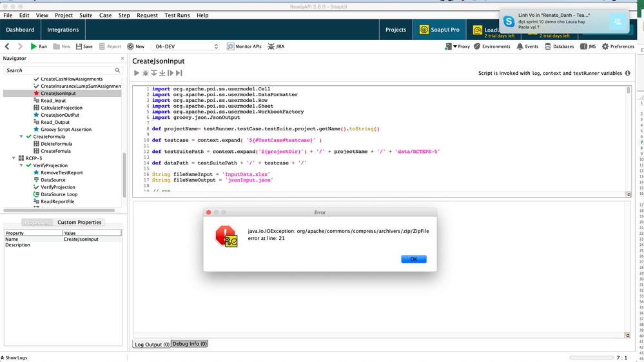
Task: Click the script info icon
Action: point(628,74)
